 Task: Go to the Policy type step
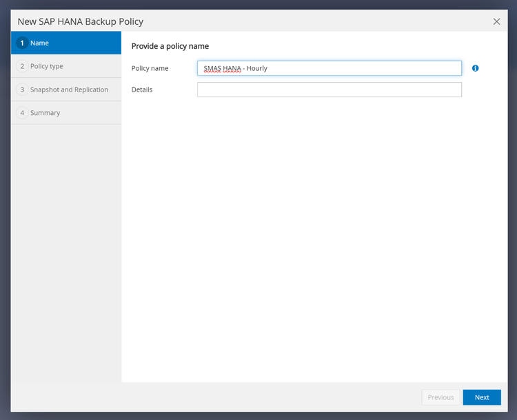66,66
